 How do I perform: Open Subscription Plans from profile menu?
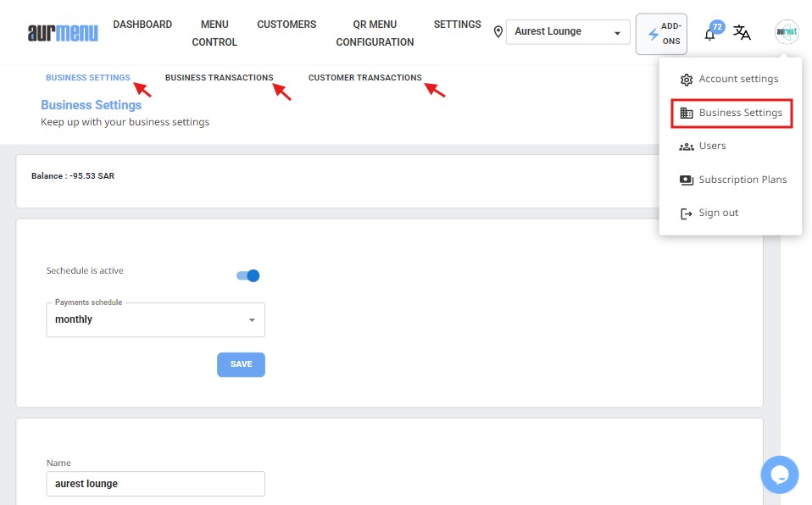click(x=742, y=180)
